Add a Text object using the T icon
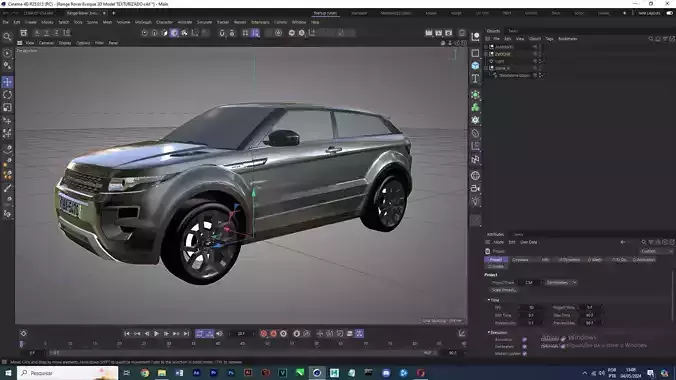Viewport: 676px width, 380px height. coord(475,79)
